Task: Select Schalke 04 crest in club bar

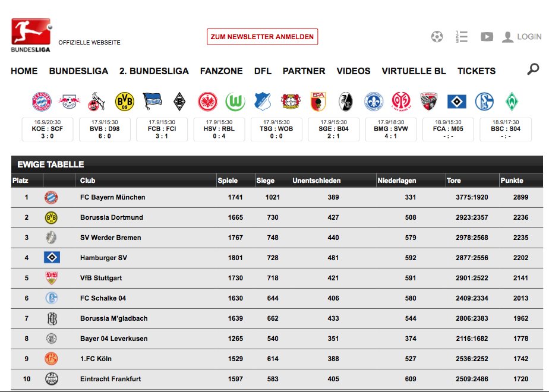Action: [484, 102]
